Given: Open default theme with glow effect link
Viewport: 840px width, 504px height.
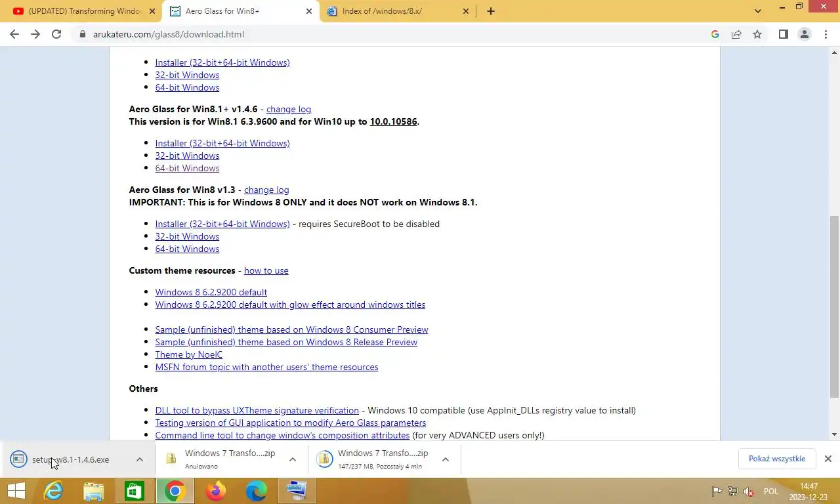Looking at the screenshot, I should (290, 304).
